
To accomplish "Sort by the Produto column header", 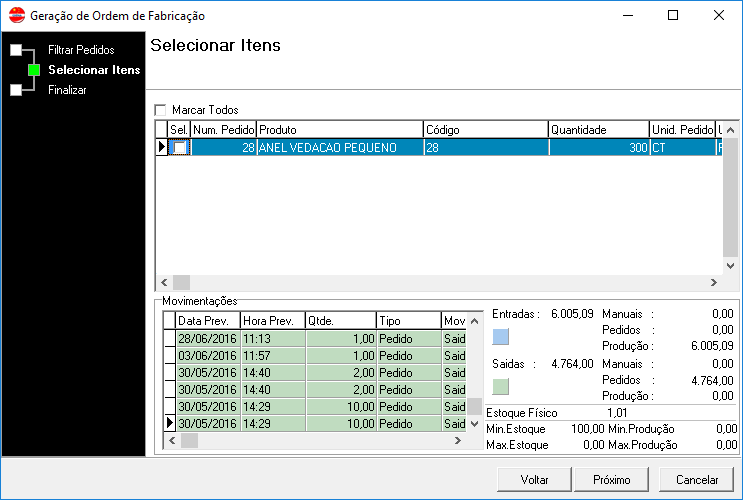I will tap(339, 130).
